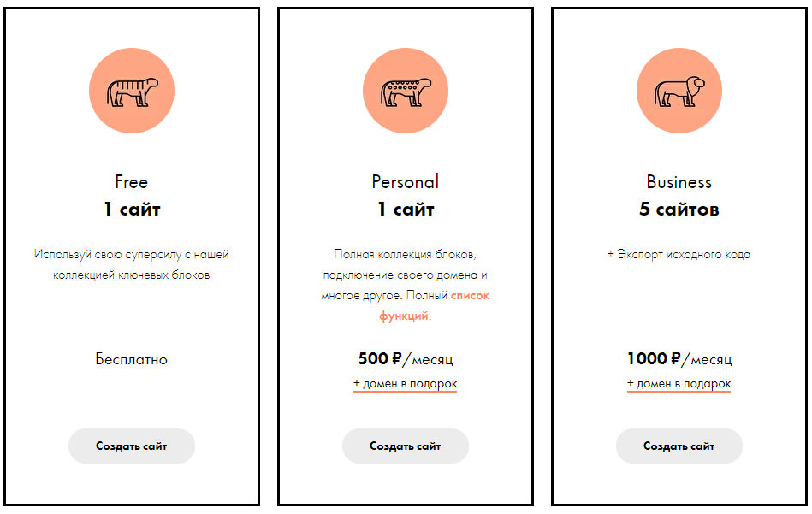Image resolution: width=812 pixels, height=514 pixels.
Task: Click the tiger icon on Free plan
Action: 132,92
